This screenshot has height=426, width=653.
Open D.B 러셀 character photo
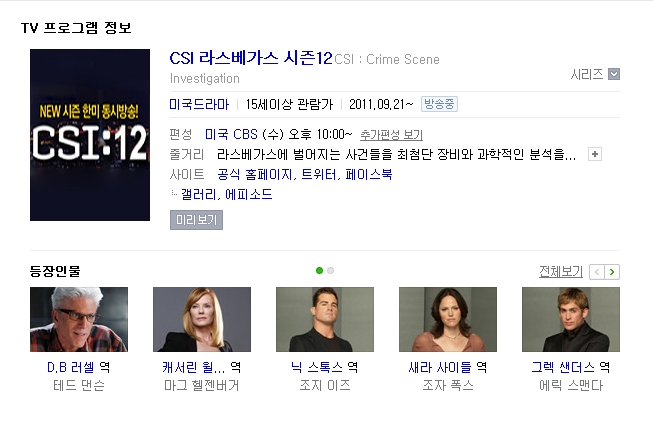(79, 319)
